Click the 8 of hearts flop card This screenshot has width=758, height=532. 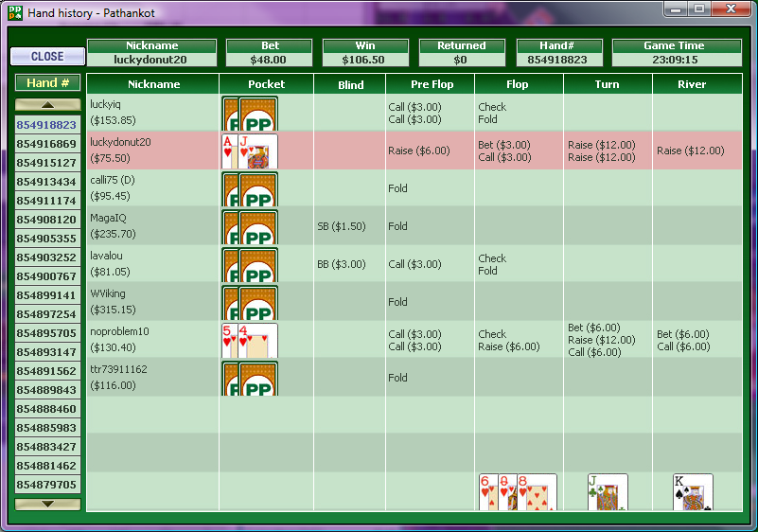537,492
